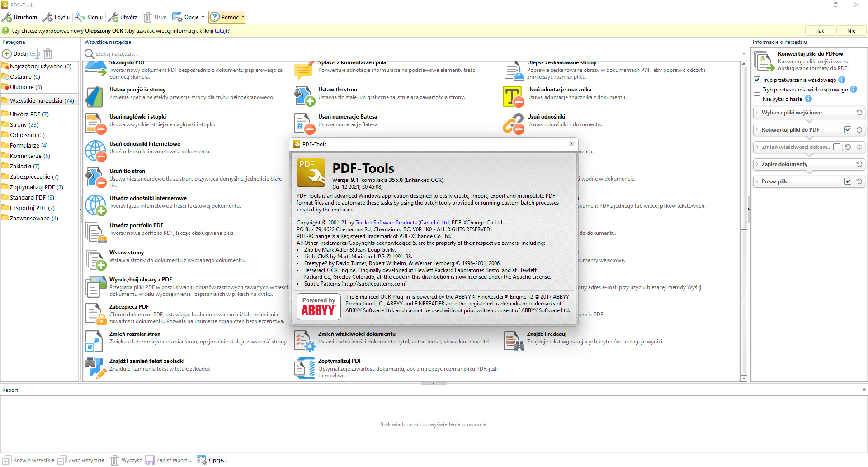Click the 'Dodaj' category button

(15, 54)
